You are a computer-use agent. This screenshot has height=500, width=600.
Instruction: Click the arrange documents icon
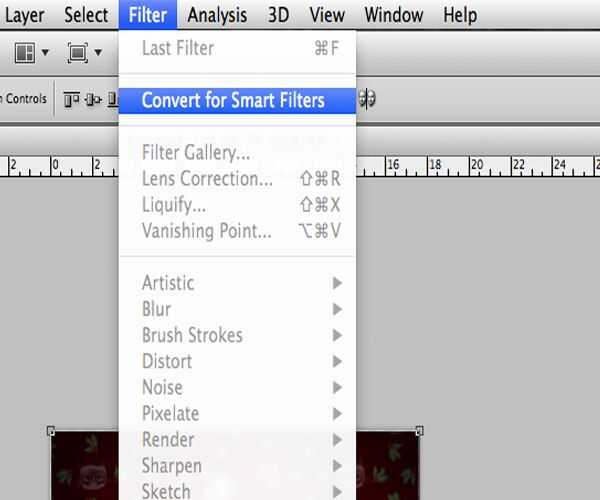click(23, 51)
